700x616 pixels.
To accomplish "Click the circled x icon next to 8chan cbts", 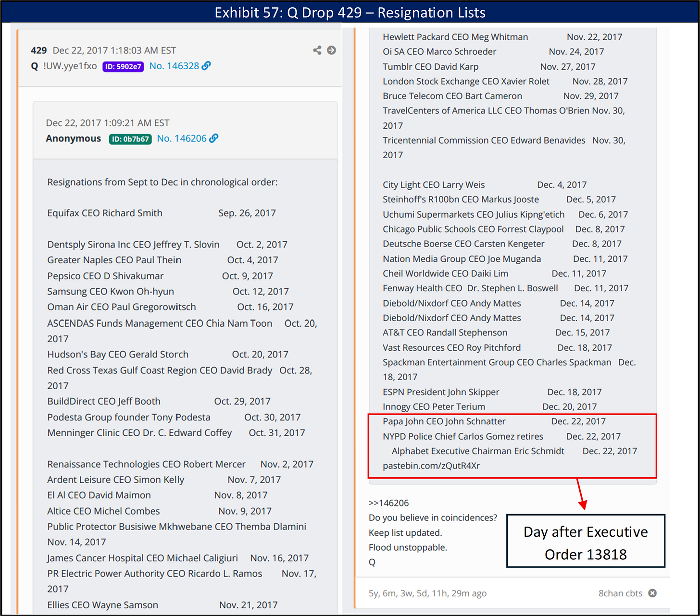I will click(652, 593).
